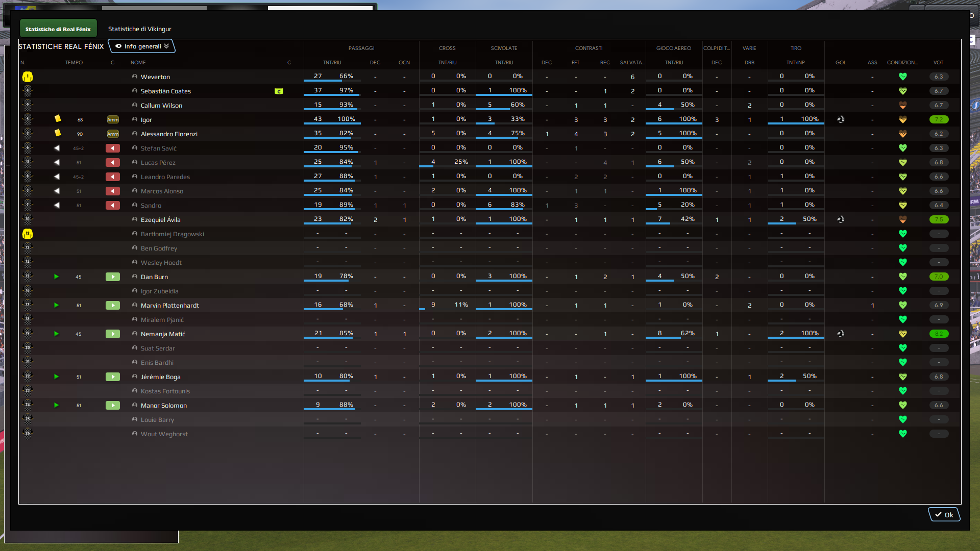Click the goal ball icon in Nemanja Matić's row
Screen dimensions: 980x551
(x=841, y=334)
